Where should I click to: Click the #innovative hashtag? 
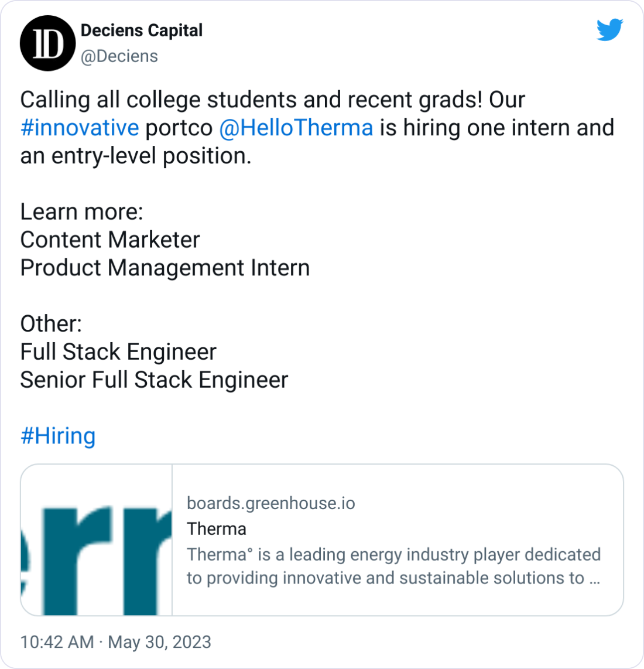(81, 128)
